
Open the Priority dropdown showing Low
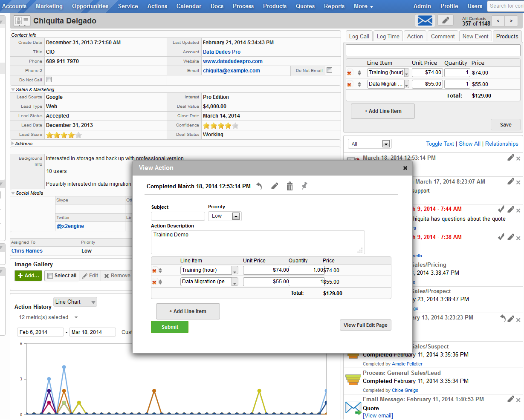click(225, 216)
